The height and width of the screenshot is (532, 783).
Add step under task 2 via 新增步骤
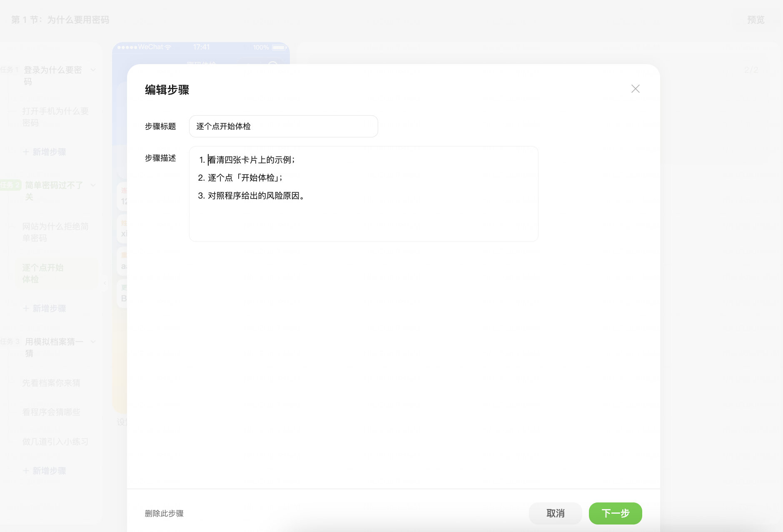[x=44, y=308]
